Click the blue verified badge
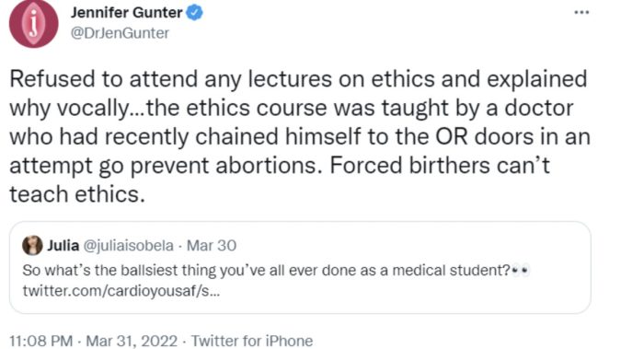 [195, 13]
